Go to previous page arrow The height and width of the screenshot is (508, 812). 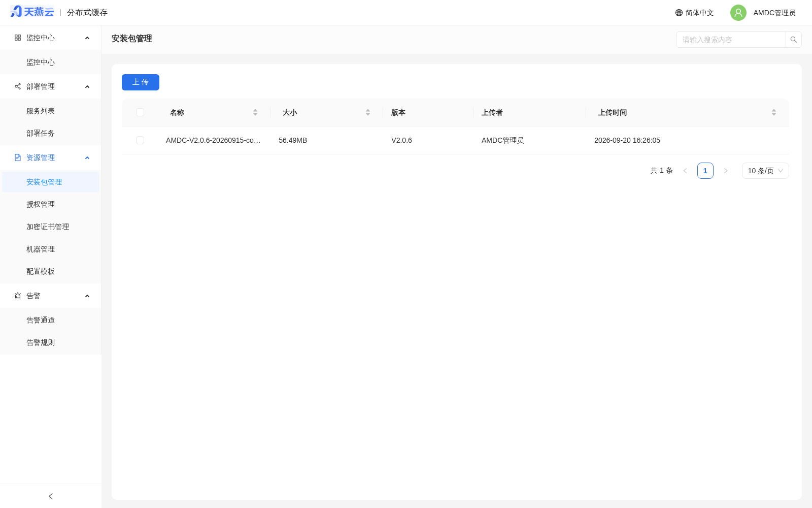click(x=685, y=171)
